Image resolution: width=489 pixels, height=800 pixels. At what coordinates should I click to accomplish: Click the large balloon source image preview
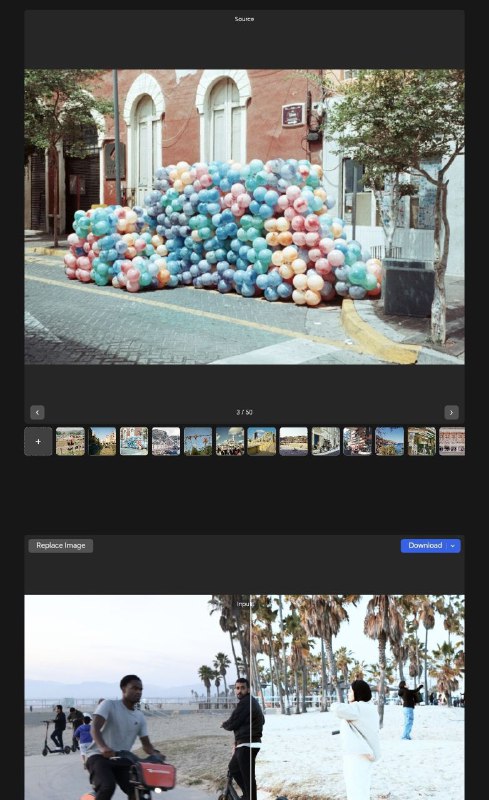click(244, 217)
